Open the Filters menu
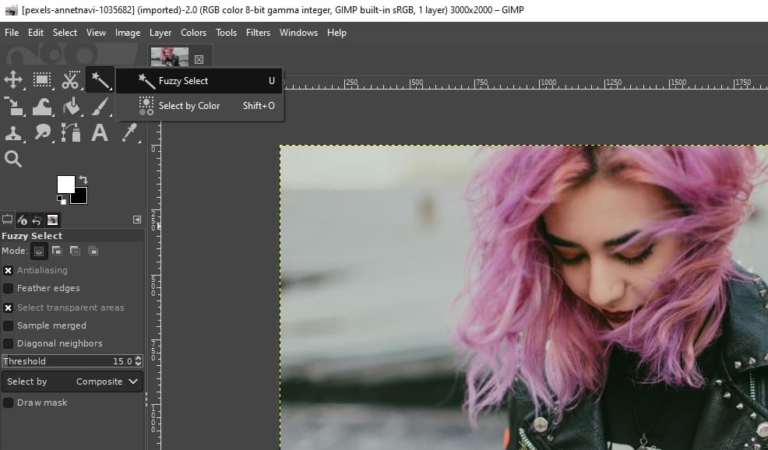The width and height of the screenshot is (768, 450). pyautogui.click(x=258, y=32)
